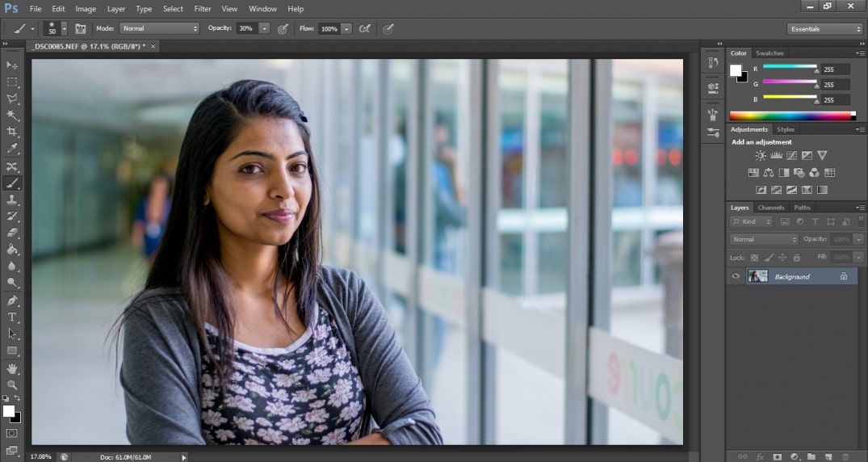
Task: Switch to the Styles tab
Action: coord(785,129)
